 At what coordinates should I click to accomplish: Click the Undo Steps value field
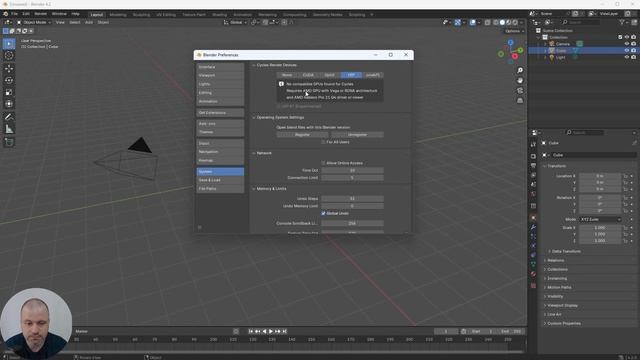(352, 199)
